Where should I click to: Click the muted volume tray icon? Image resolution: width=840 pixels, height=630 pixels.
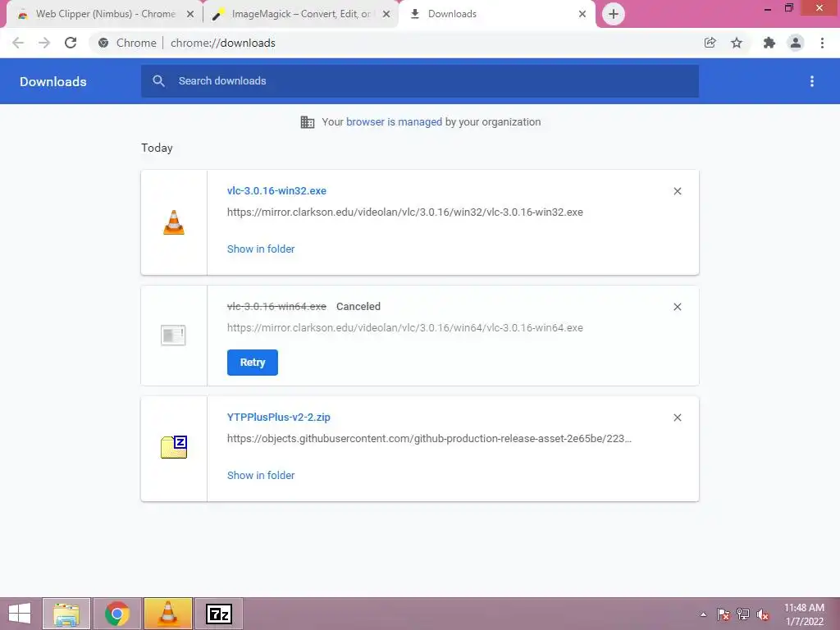pos(763,614)
